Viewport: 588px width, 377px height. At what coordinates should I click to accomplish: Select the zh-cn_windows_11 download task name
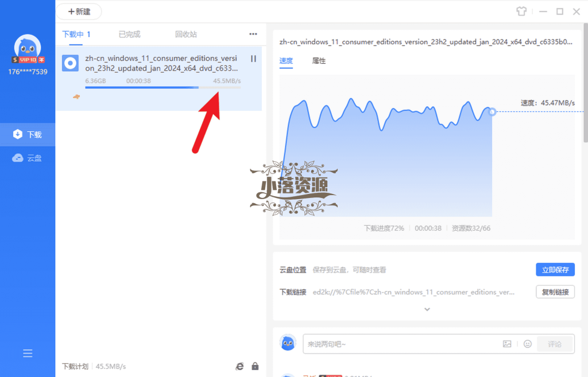161,63
